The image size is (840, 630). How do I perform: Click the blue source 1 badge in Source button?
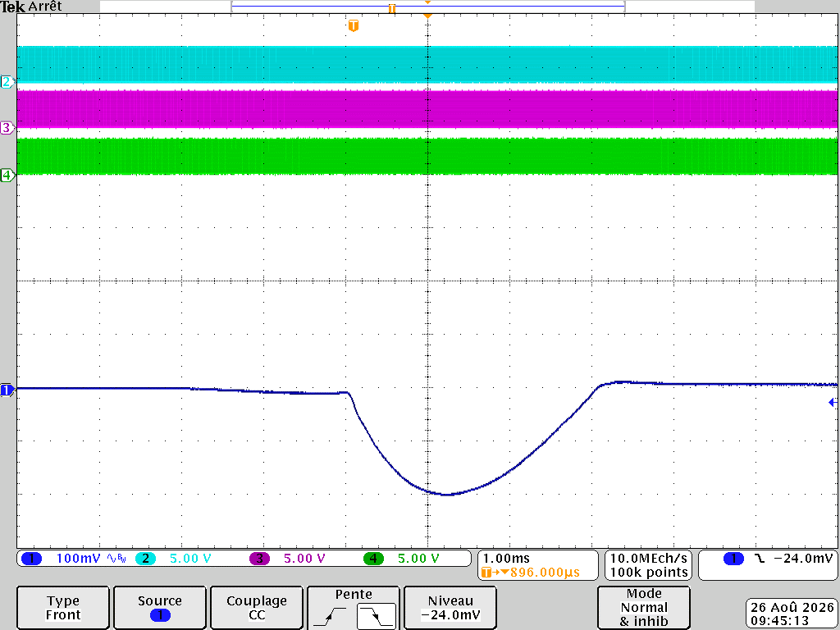click(x=160, y=615)
